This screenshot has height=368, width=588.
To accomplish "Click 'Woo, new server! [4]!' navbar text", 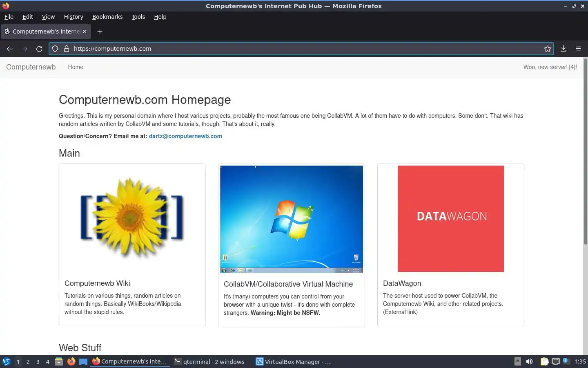I will point(550,67).
